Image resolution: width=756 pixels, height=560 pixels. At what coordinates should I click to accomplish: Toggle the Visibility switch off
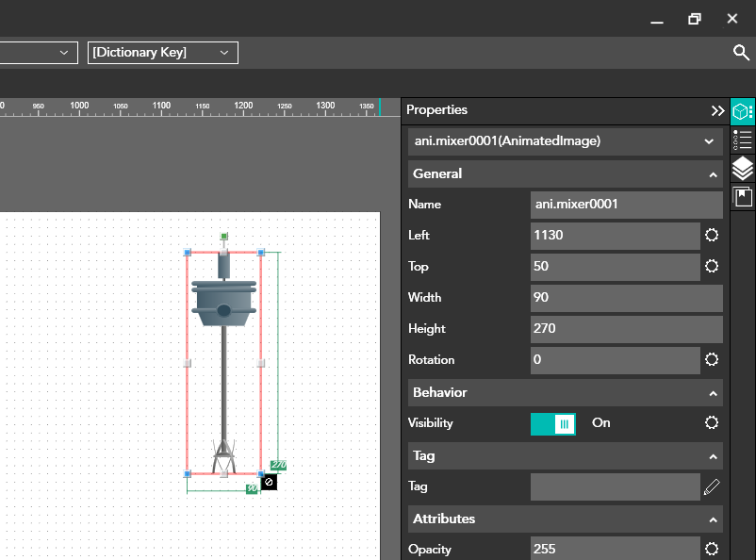tap(553, 423)
